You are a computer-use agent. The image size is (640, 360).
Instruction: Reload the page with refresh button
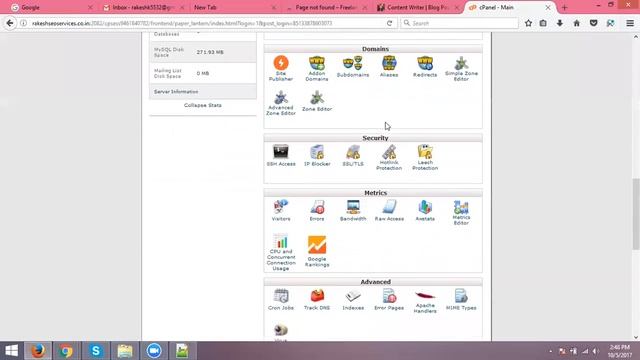coord(389,23)
